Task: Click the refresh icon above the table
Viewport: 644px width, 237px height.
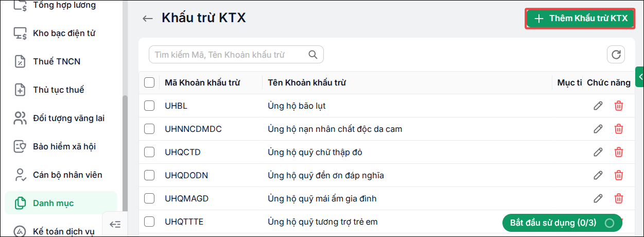Action: [x=616, y=54]
